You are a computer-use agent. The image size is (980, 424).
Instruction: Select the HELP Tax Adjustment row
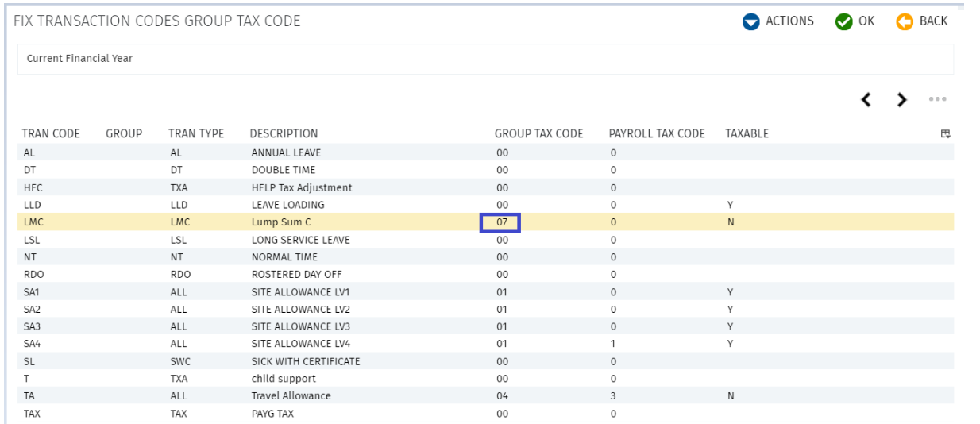click(x=486, y=187)
